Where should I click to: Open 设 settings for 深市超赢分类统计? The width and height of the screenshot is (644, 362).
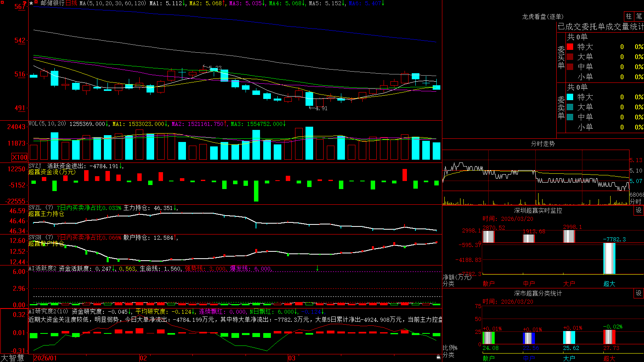pyautogui.click(x=639, y=293)
